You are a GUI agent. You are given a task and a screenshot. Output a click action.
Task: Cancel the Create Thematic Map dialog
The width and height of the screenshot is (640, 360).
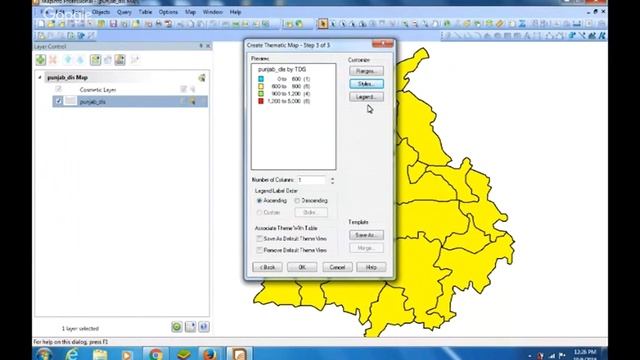click(x=337, y=267)
